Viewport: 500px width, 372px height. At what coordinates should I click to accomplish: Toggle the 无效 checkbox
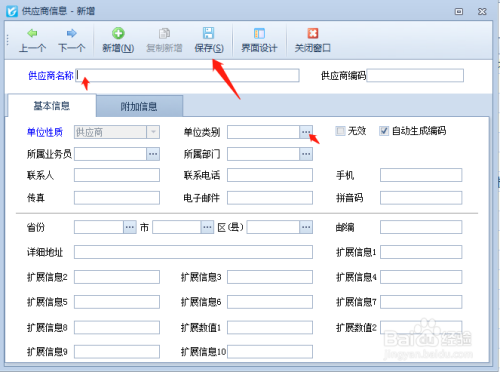click(340, 131)
